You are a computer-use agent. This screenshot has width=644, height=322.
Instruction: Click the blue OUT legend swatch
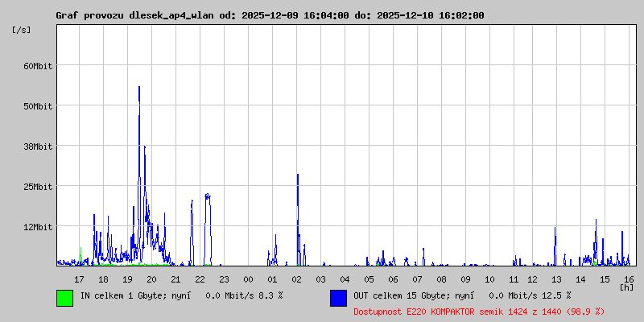coord(338,298)
